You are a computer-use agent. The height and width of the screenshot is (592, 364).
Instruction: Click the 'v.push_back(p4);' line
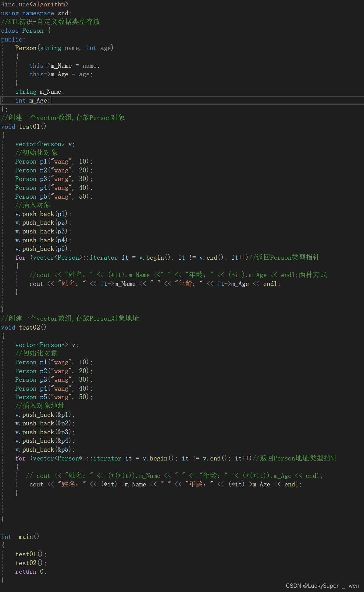coord(43,240)
